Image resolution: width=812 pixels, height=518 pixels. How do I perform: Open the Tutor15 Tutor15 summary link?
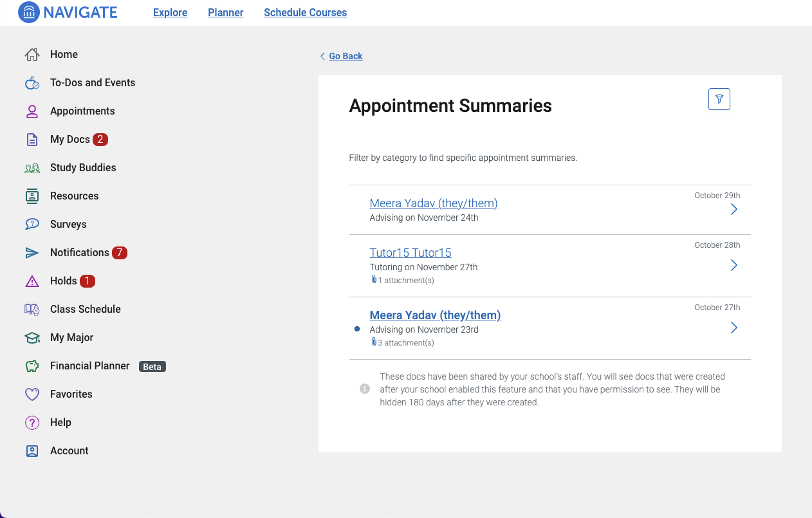pos(410,252)
